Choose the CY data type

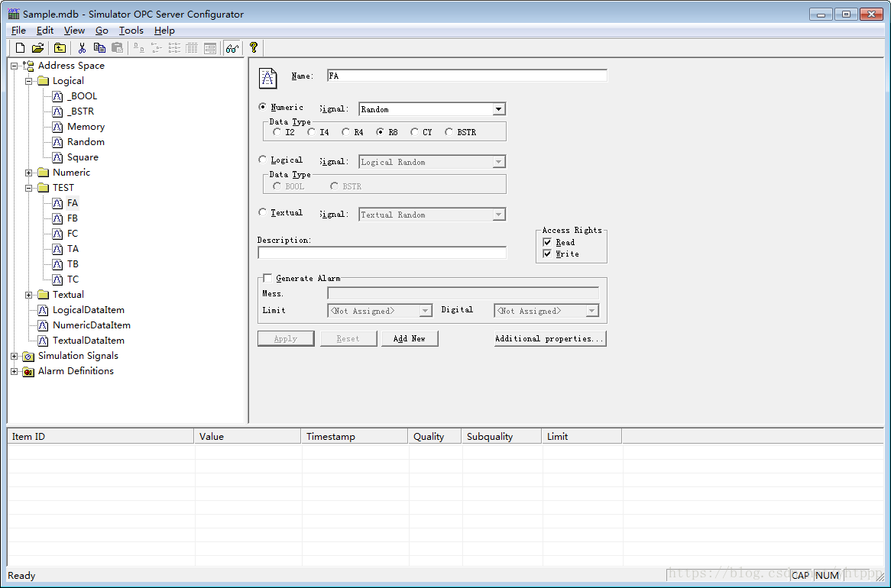point(414,132)
